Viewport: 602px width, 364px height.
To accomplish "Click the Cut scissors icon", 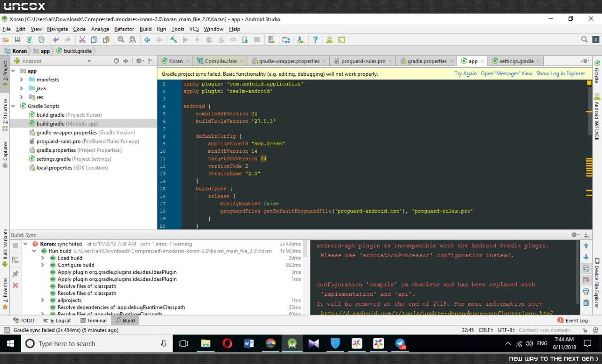I will (82, 40).
